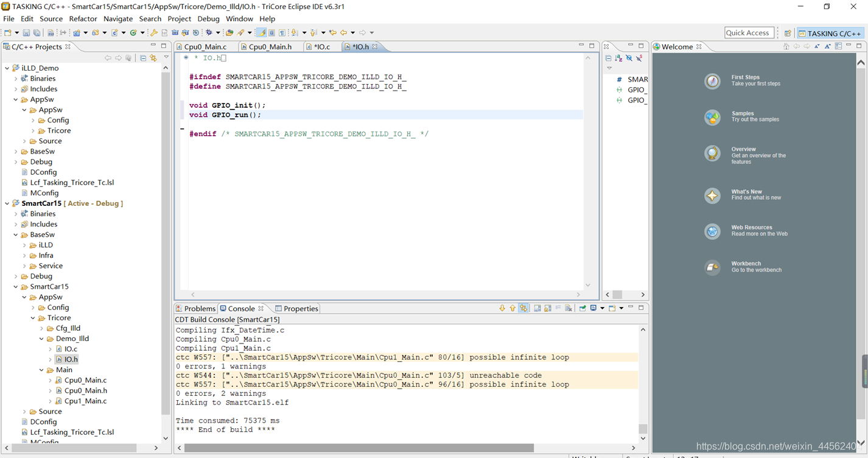The image size is (868, 458).
Task: Click Next Error down arrow in Console
Action: (502, 308)
